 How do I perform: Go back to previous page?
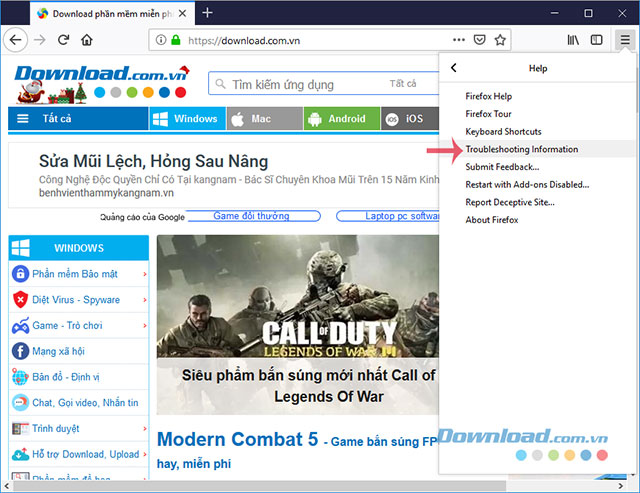[16, 40]
